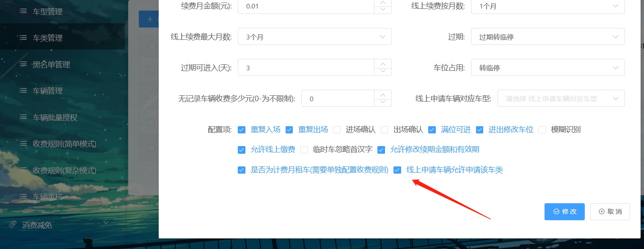Decrease 过期可进入(天) with down arrow
The height and width of the screenshot is (249, 644).
click(383, 72)
